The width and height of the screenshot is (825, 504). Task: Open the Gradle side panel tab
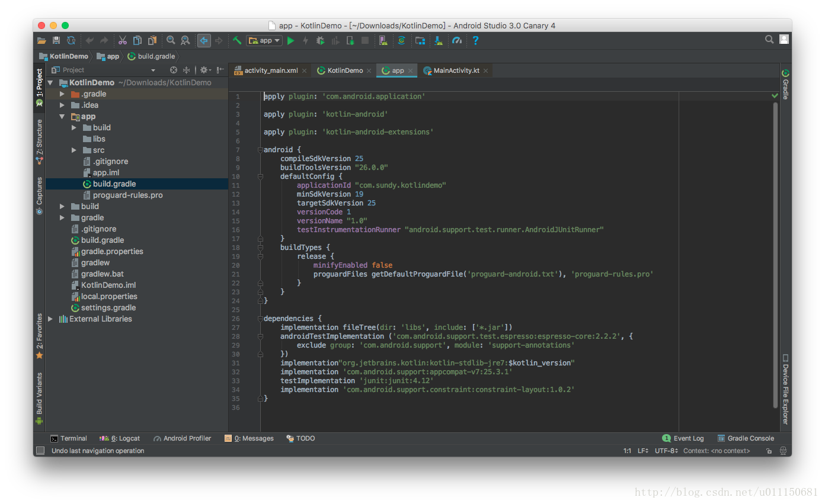(x=785, y=84)
